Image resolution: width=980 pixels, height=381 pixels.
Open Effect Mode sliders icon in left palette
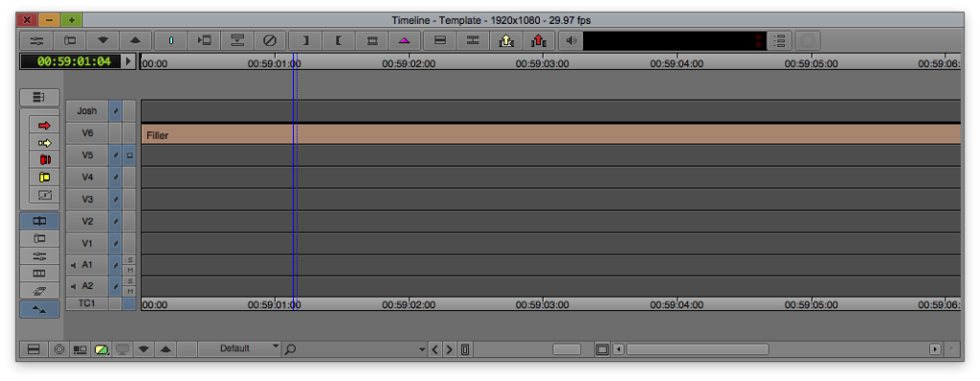pyautogui.click(x=39, y=256)
